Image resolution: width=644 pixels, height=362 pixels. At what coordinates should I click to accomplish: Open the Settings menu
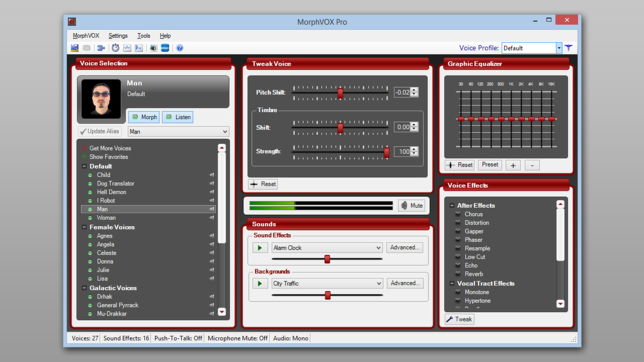coord(118,36)
